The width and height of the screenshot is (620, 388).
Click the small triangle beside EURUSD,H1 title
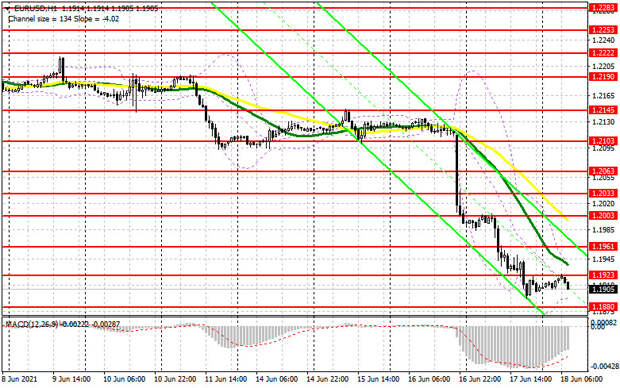coord(8,8)
